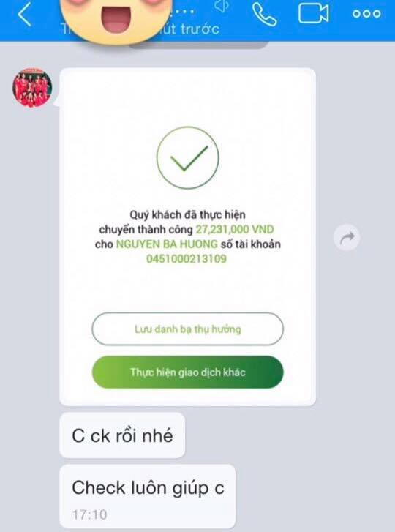Tap account number 0451000213109
This screenshot has width=395, height=532.
click(187, 259)
